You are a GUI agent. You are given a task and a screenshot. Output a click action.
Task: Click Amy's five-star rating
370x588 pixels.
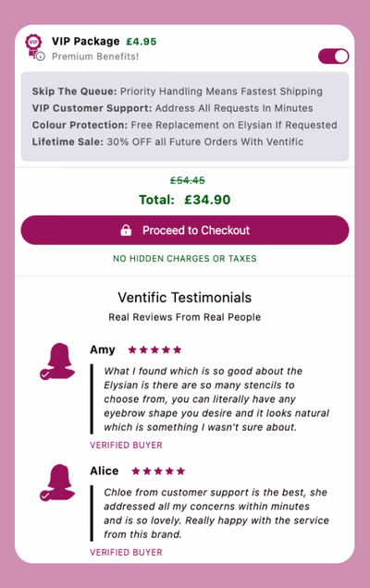pyautogui.click(x=154, y=349)
